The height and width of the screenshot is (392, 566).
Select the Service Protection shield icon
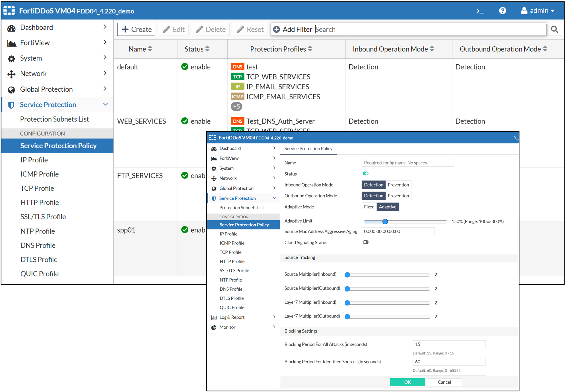point(11,105)
